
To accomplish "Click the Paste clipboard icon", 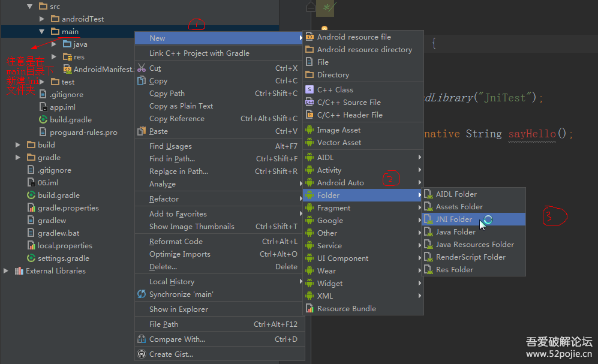I will click(142, 131).
